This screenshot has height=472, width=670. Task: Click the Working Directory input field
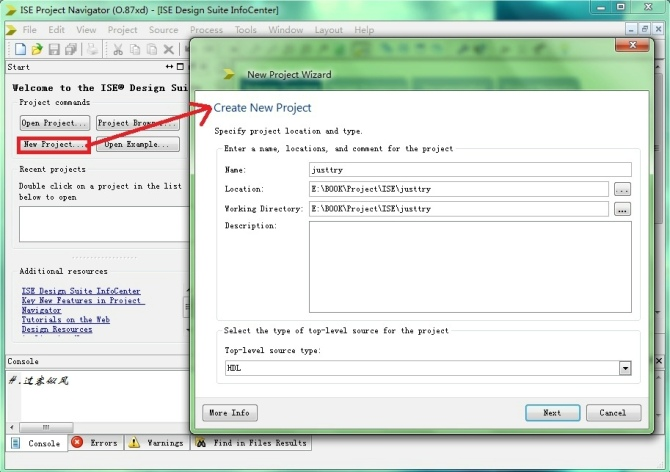click(x=458, y=209)
